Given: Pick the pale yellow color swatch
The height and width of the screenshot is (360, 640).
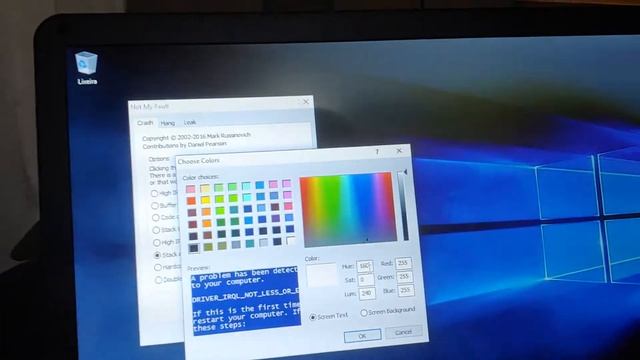Looking at the screenshot, I should (x=205, y=188).
